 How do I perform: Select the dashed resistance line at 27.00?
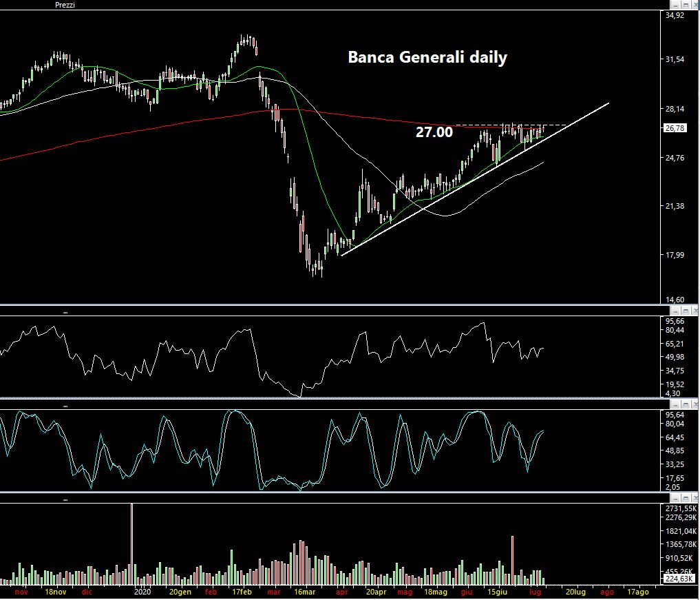click(x=511, y=125)
